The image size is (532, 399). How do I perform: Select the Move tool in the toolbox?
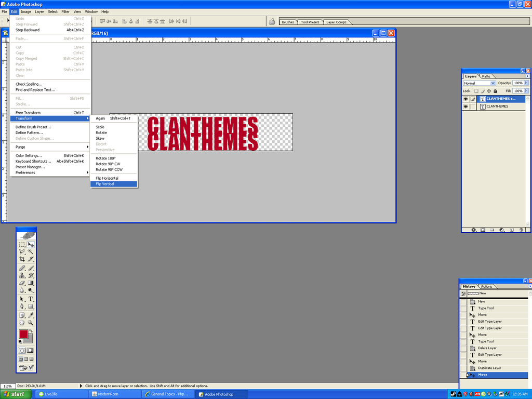[x=31, y=244]
